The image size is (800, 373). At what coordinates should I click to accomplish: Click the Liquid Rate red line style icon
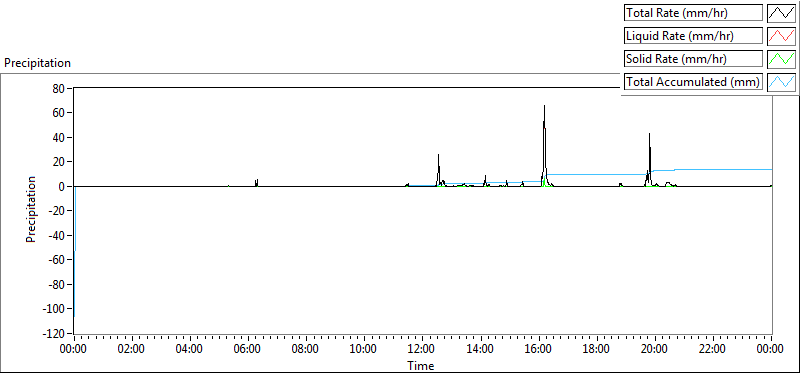[782, 35]
